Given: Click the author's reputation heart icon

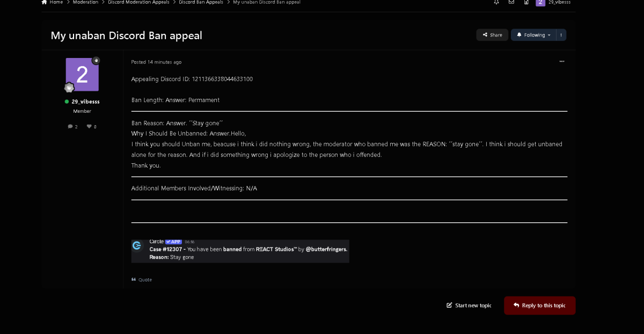Looking at the screenshot, I should pyautogui.click(x=89, y=127).
